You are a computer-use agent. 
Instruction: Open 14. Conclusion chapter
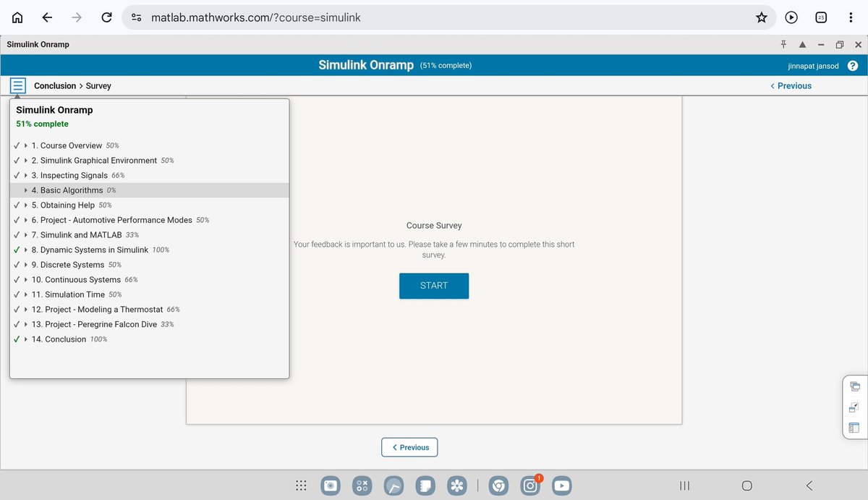click(x=59, y=339)
